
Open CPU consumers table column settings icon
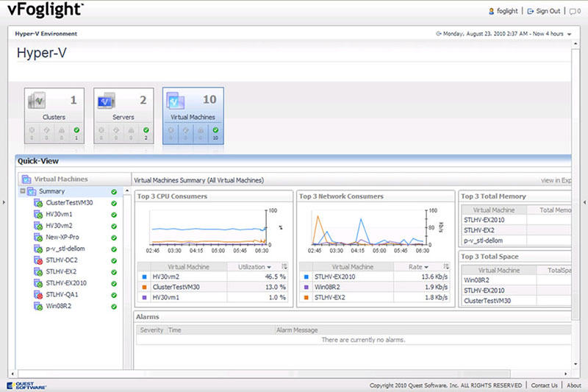pos(284,266)
